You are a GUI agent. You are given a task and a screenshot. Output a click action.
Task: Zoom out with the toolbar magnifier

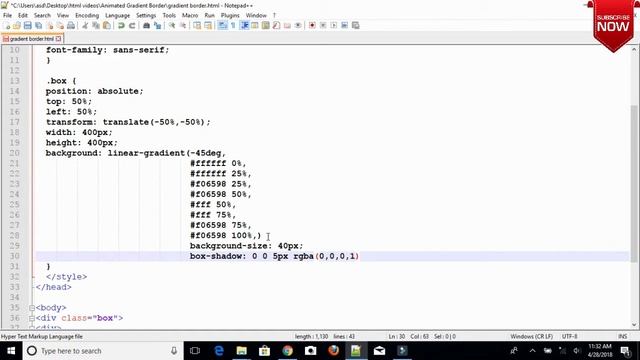[183, 25]
